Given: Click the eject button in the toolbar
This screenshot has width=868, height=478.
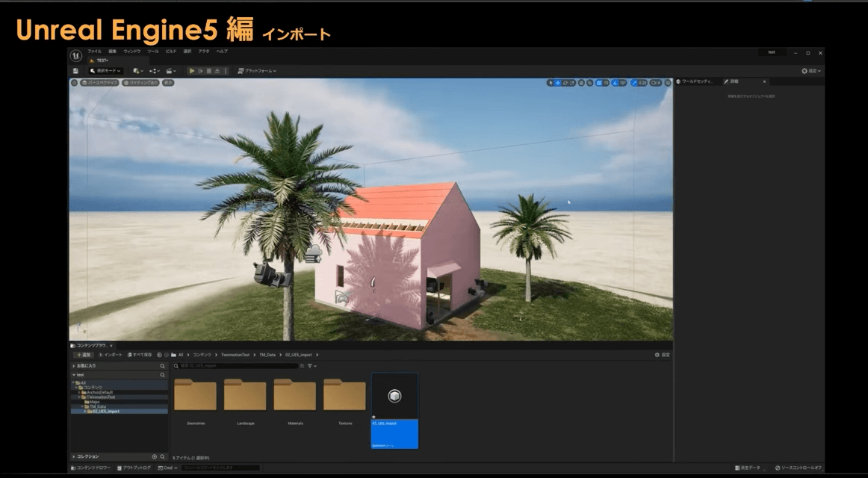Looking at the screenshot, I should tap(217, 71).
